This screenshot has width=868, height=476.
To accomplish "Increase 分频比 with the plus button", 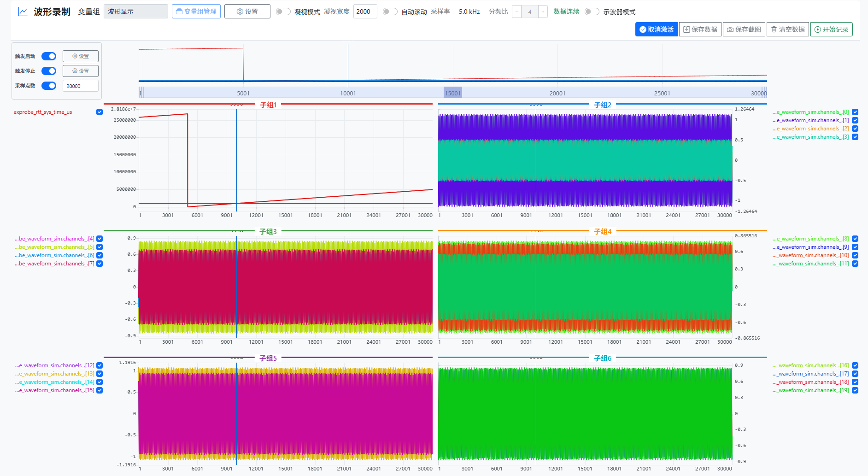I will pyautogui.click(x=543, y=12).
